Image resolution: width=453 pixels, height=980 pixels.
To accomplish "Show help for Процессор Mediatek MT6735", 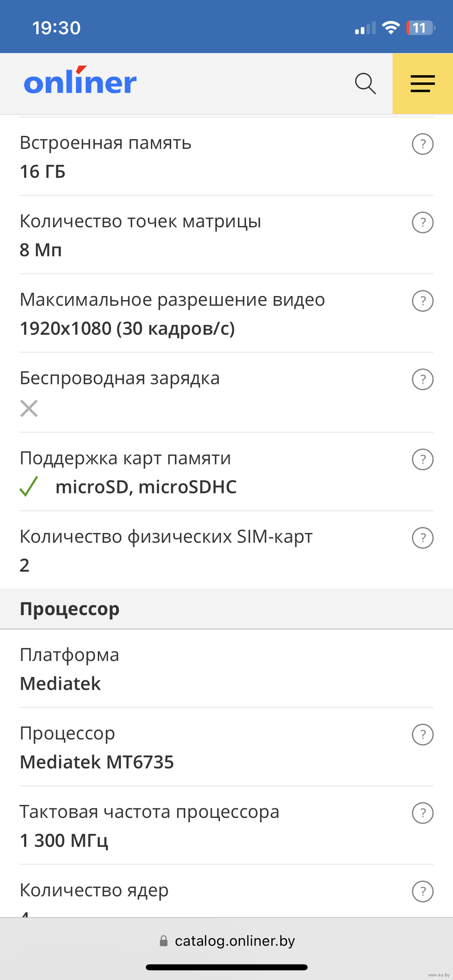I will 423,735.
